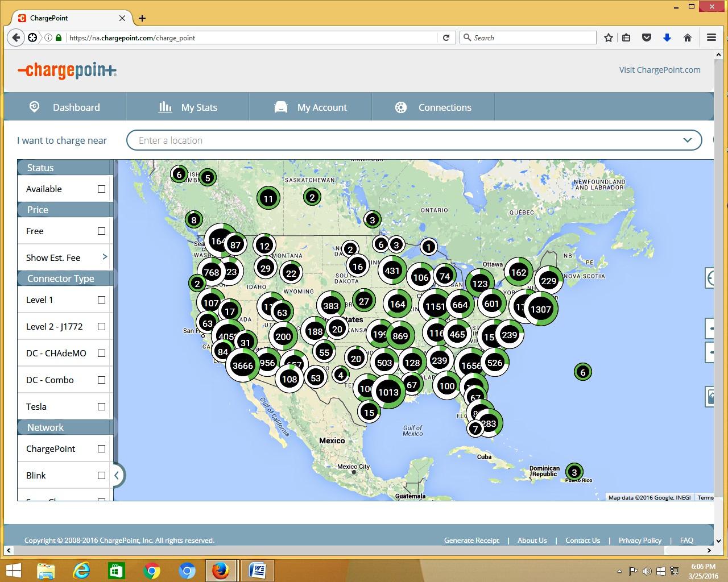Enable the Available status checkbox

101,189
